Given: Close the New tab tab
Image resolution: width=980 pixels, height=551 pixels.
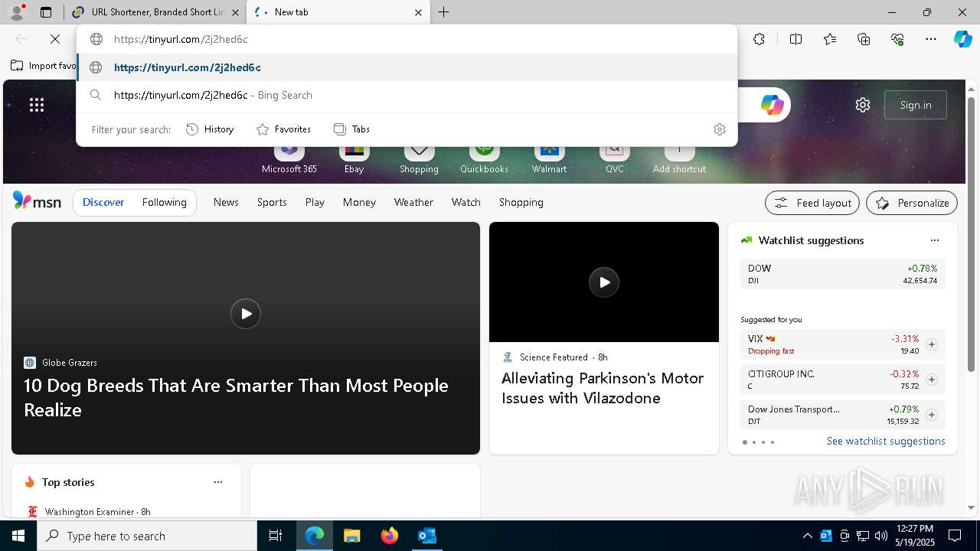Looking at the screenshot, I should point(418,12).
